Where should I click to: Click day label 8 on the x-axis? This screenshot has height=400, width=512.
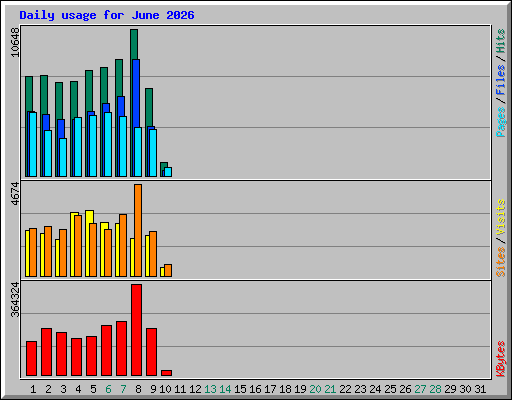pos(138,389)
